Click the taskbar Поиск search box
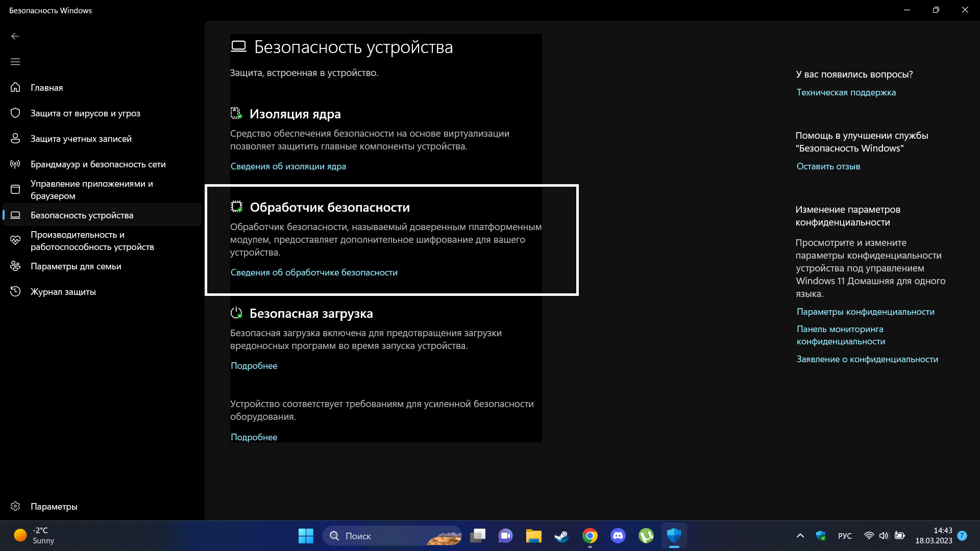 (392, 536)
